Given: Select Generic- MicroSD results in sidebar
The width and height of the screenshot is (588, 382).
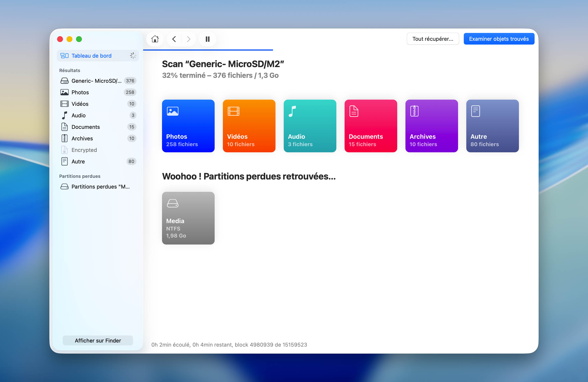Looking at the screenshot, I should pos(98,81).
